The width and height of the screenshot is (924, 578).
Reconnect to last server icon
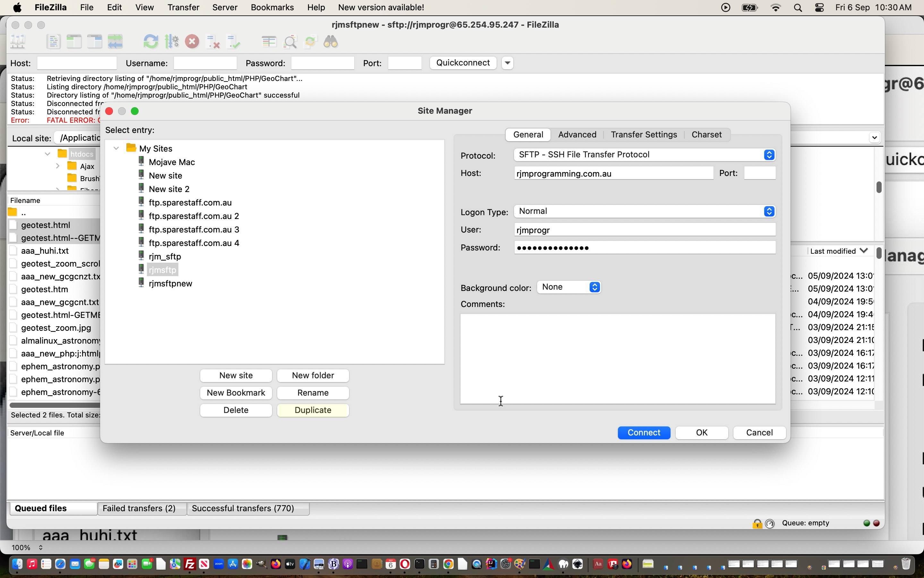233,42
